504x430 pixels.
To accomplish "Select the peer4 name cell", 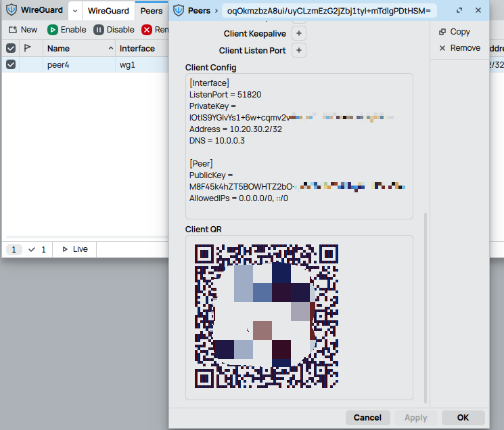I will coord(58,65).
